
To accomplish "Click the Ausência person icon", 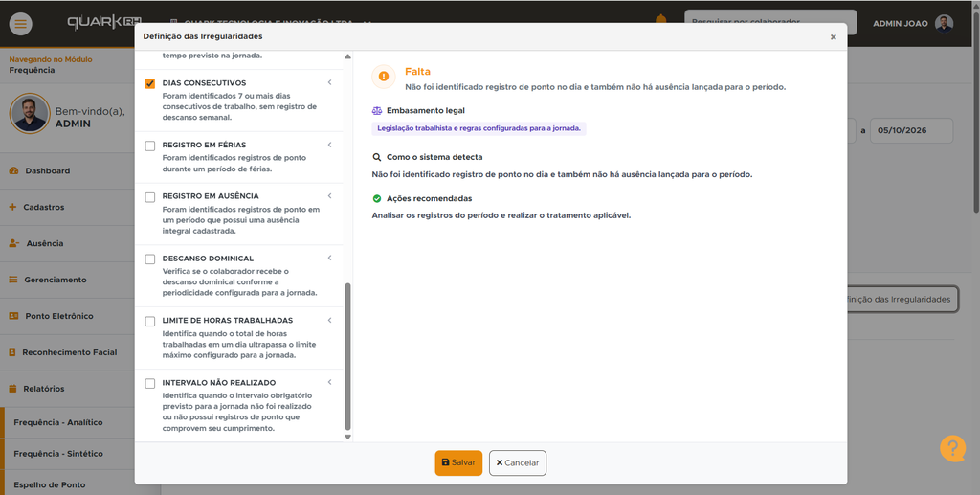I will coord(13,243).
